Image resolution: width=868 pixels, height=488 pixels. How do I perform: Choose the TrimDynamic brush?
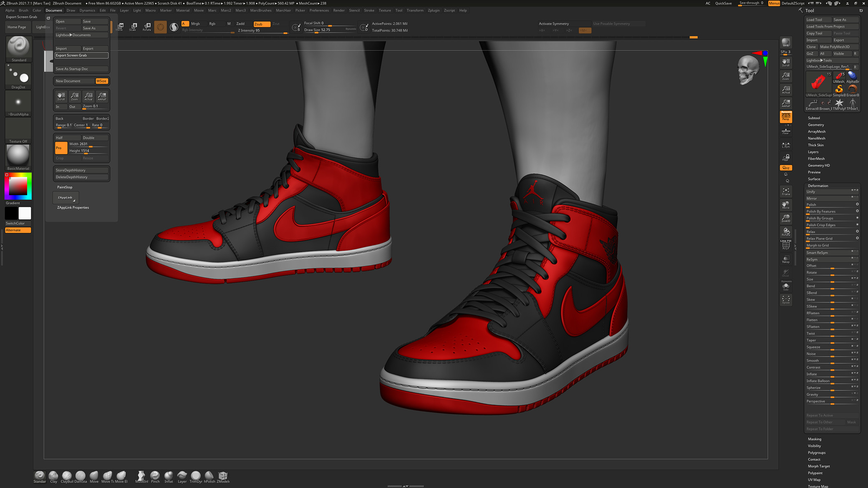point(196,477)
